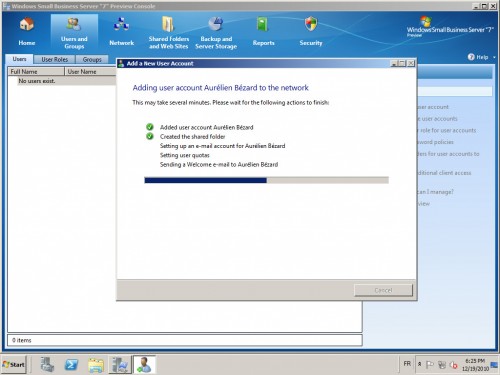
Task: Sort by the Full Name column header
Action: (x=36, y=71)
